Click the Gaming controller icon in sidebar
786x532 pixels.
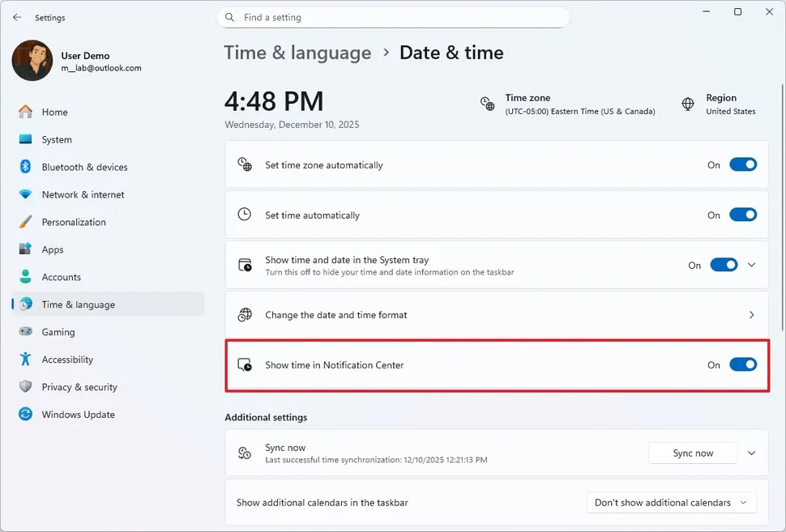point(25,332)
